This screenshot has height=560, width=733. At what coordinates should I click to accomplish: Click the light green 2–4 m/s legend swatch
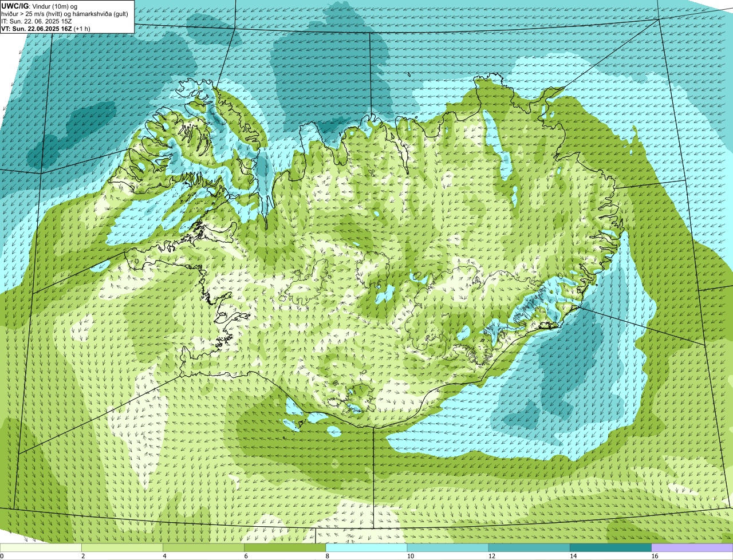point(122,548)
